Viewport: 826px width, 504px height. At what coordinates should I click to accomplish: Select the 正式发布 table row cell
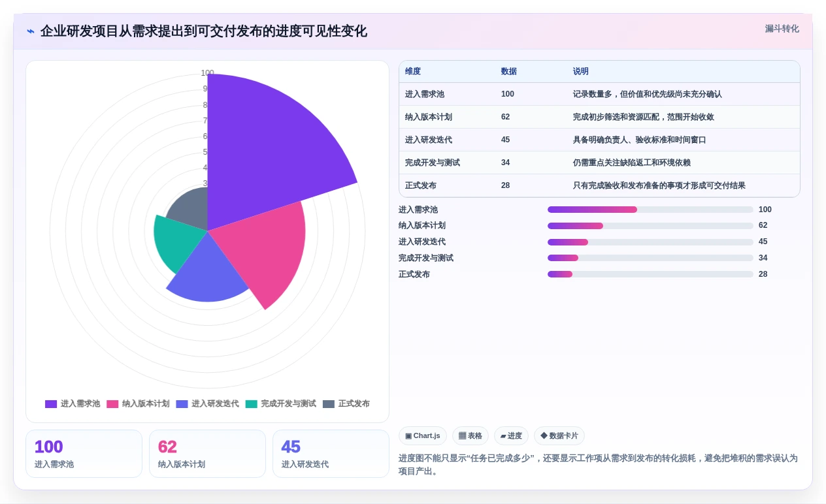tap(421, 185)
